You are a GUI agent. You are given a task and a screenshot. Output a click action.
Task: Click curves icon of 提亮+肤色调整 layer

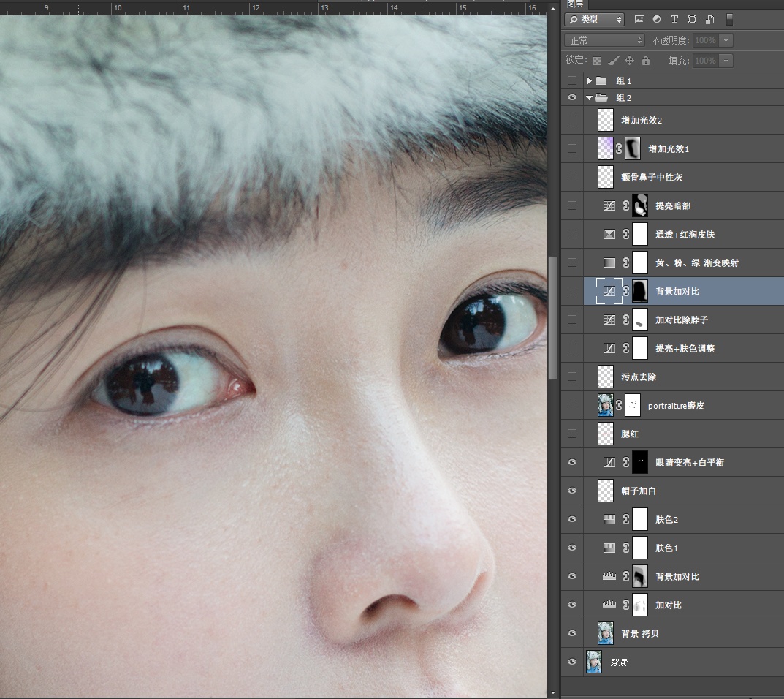(x=609, y=348)
